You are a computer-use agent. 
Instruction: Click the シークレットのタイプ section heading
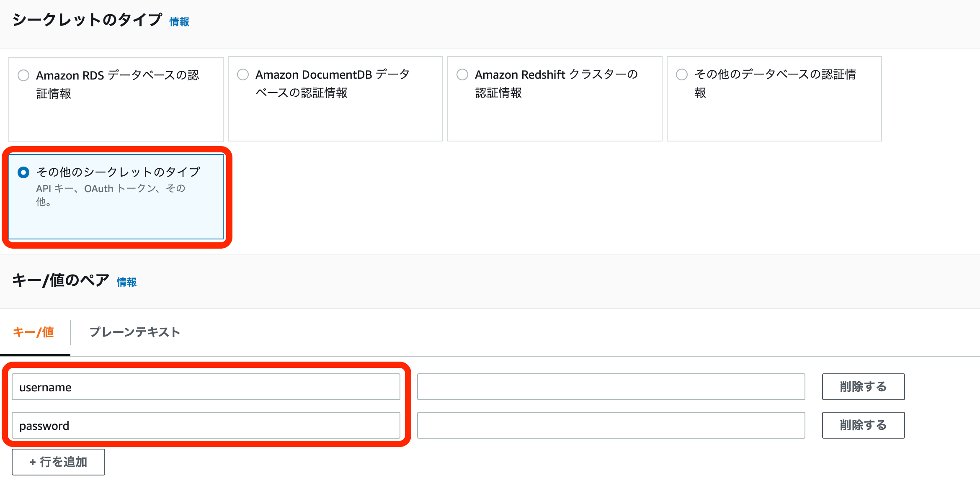click(87, 20)
